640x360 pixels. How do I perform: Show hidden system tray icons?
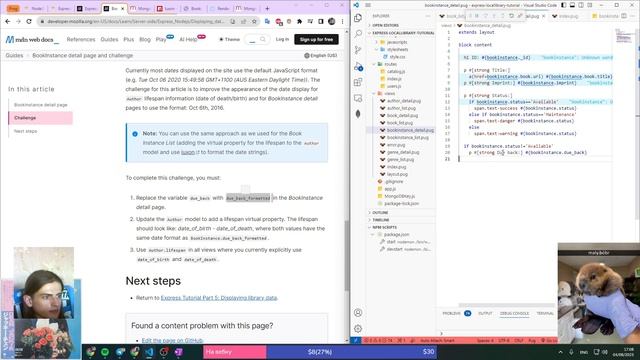click(560, 352)
